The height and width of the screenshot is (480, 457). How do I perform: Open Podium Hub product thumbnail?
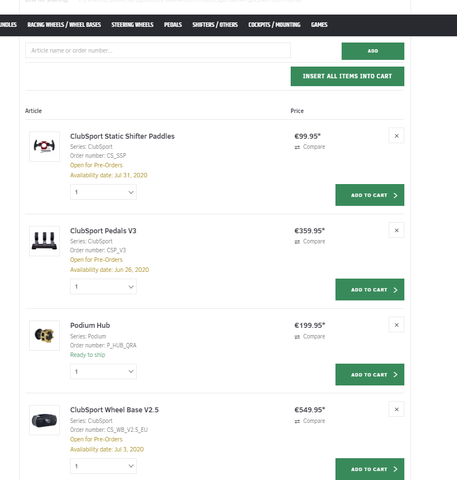(x=44, y=335)
